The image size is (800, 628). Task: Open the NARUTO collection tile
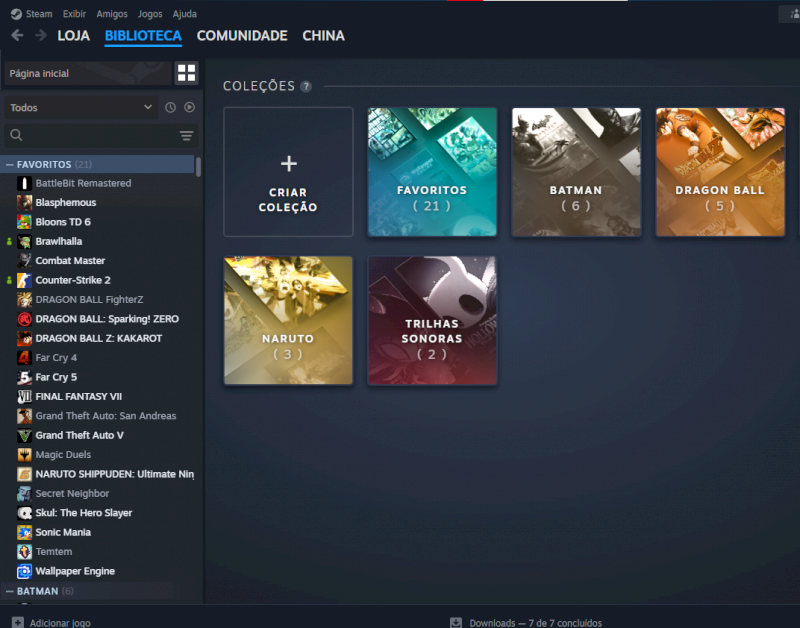[x=288, y=320]
